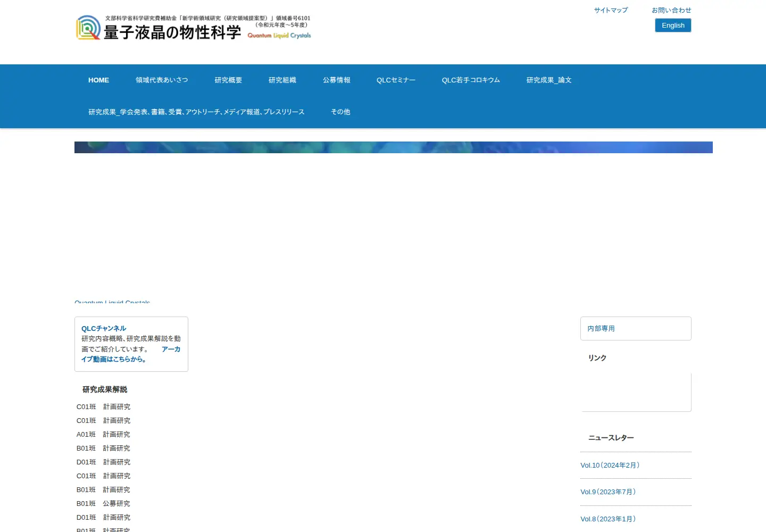Open the 研究成果_論文 menu item
Image resolution: width=766 pixels, height=532 pixels.
click(x=549, y=80)
